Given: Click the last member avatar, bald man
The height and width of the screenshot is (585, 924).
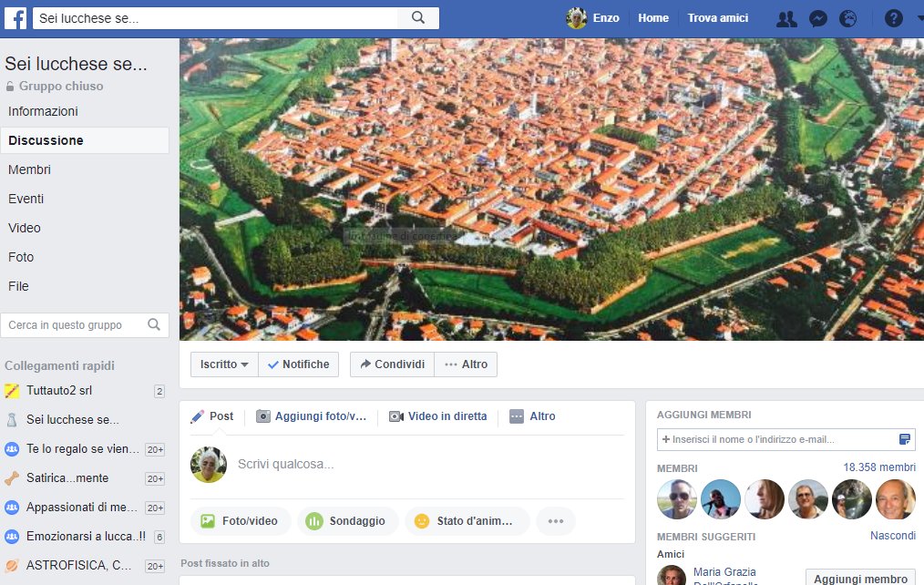Looking at the screenshot, I should tap(896, 499).
